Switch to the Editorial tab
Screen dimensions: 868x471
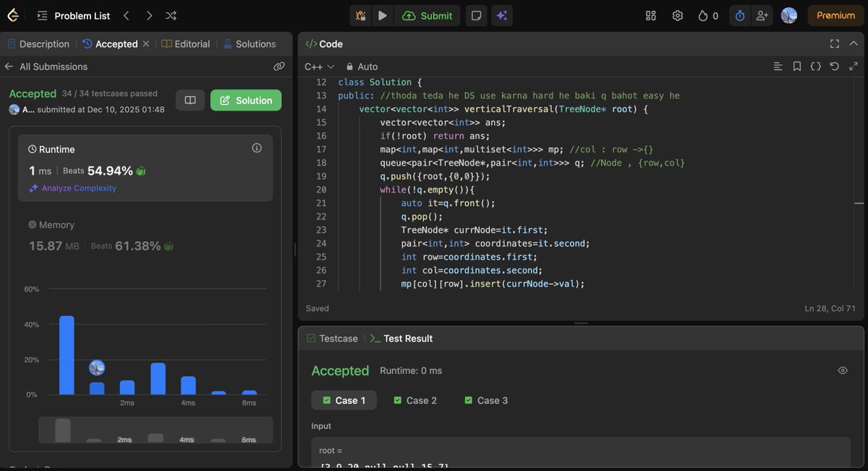186,44
